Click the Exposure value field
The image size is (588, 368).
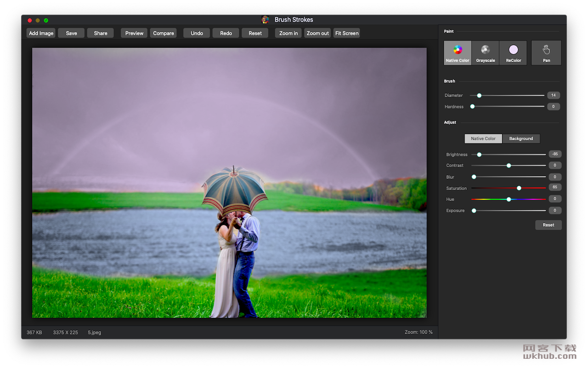pos(555,210)
